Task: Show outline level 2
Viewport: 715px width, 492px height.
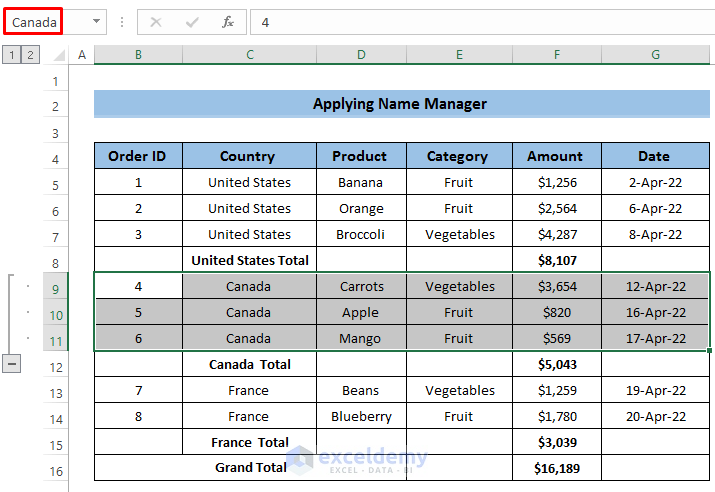Action: pos(31,55)
